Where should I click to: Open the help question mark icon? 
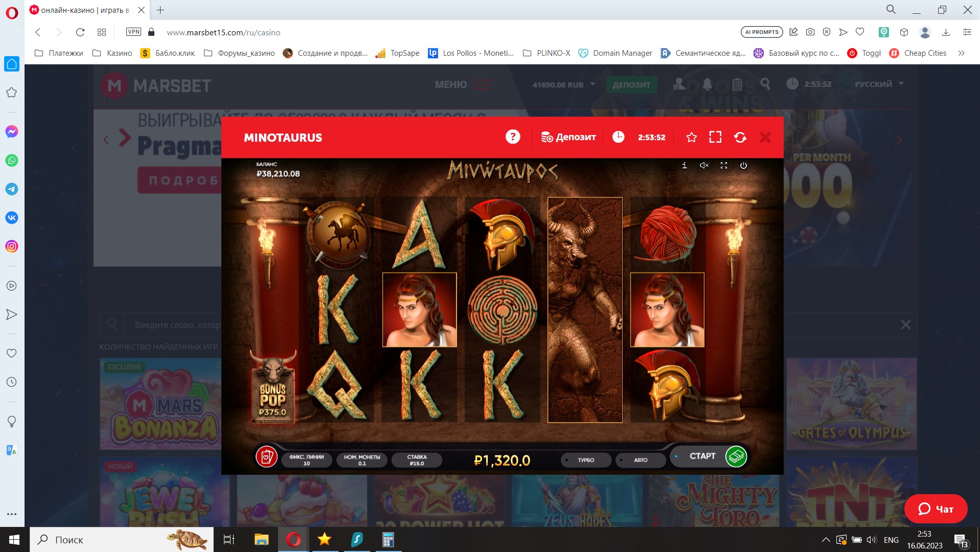click(513, 137)
